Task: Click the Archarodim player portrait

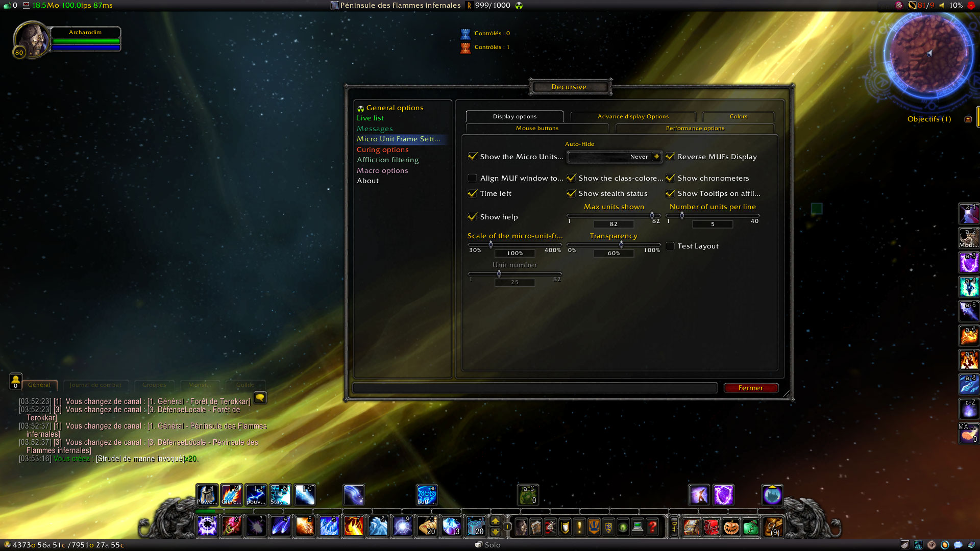Action: 31,39
